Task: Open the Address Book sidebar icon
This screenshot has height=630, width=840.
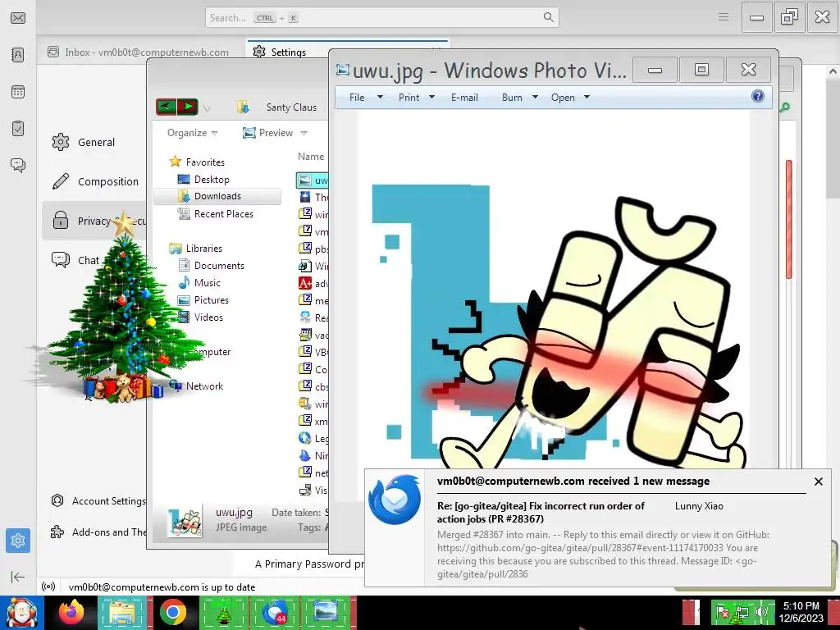Action: [18, 55]
